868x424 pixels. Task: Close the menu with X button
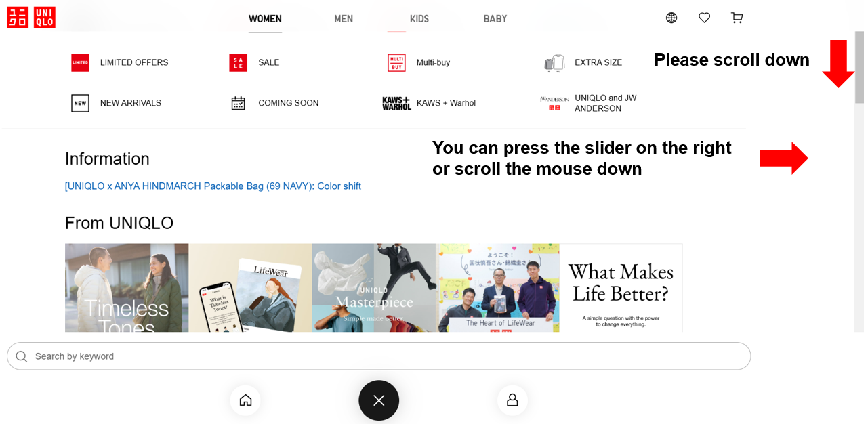pos(379,400)
